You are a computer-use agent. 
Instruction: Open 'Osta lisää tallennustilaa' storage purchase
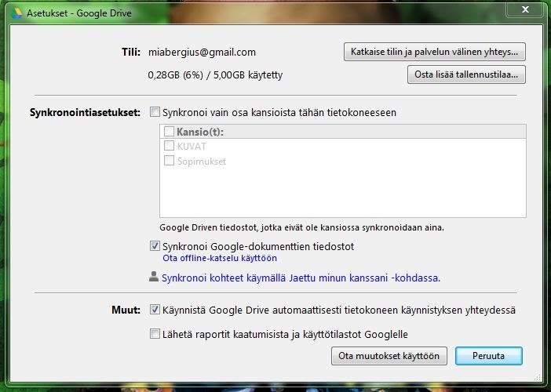pos(466,74)
